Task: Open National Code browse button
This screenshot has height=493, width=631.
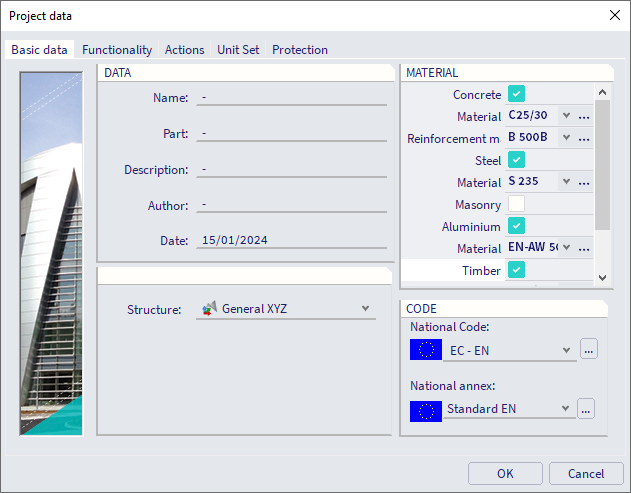Action: pyautogui.click(x=588, y=349)
